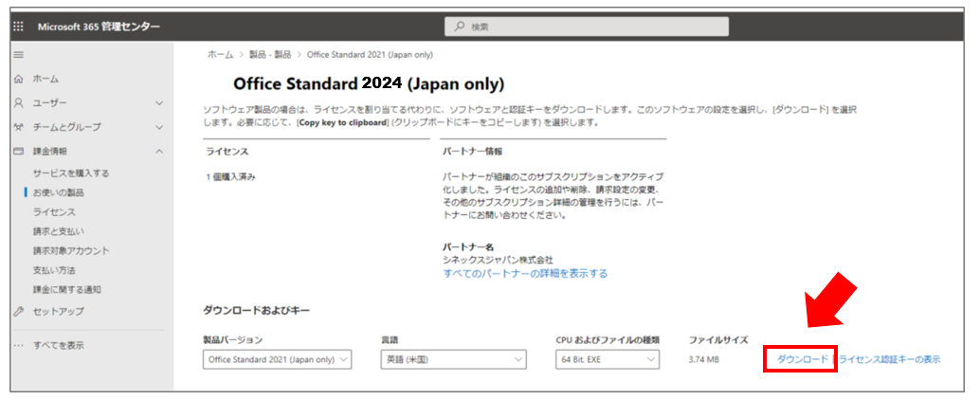Click the Microsoft 365 管理センター title
This screenshot has height=400, width=980.
99,27
